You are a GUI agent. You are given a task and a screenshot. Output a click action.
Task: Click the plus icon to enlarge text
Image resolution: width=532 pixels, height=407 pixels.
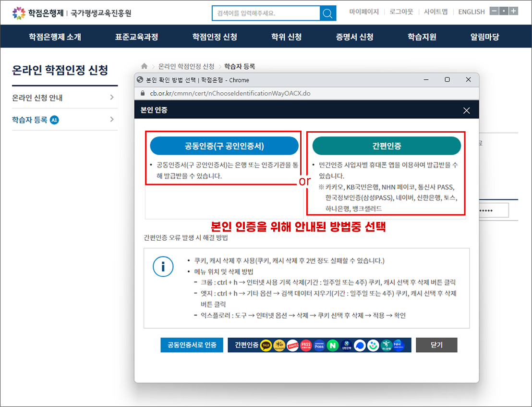(514, 11)
